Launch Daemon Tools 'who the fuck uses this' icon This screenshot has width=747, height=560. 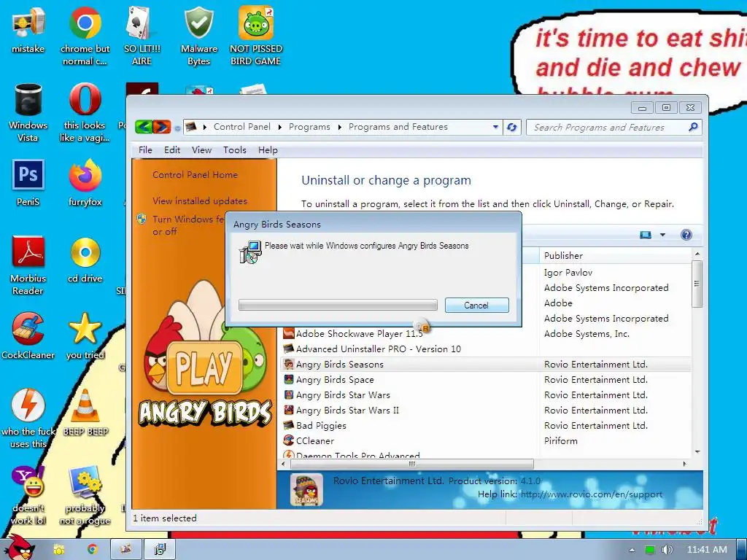(28, 419)
